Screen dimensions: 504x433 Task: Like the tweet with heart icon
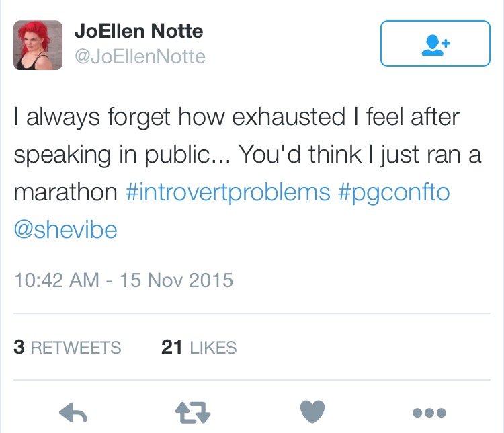(x=312, y=411)
